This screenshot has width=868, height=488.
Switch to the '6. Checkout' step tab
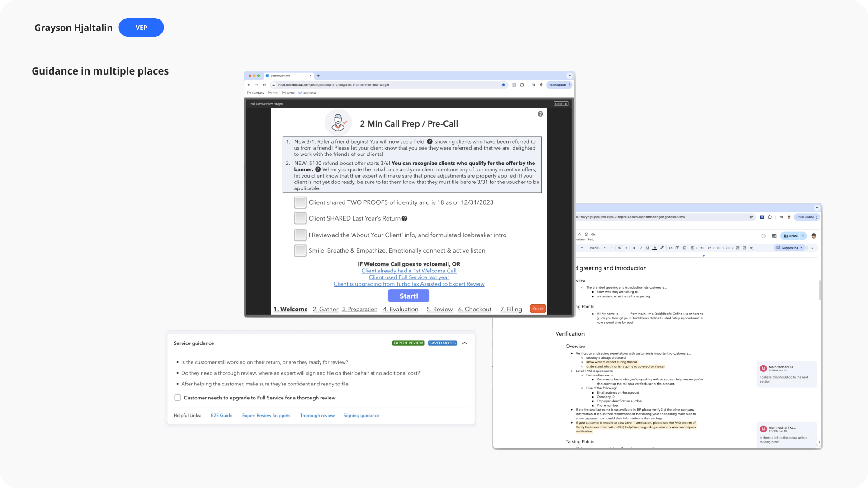coord(475,310)
